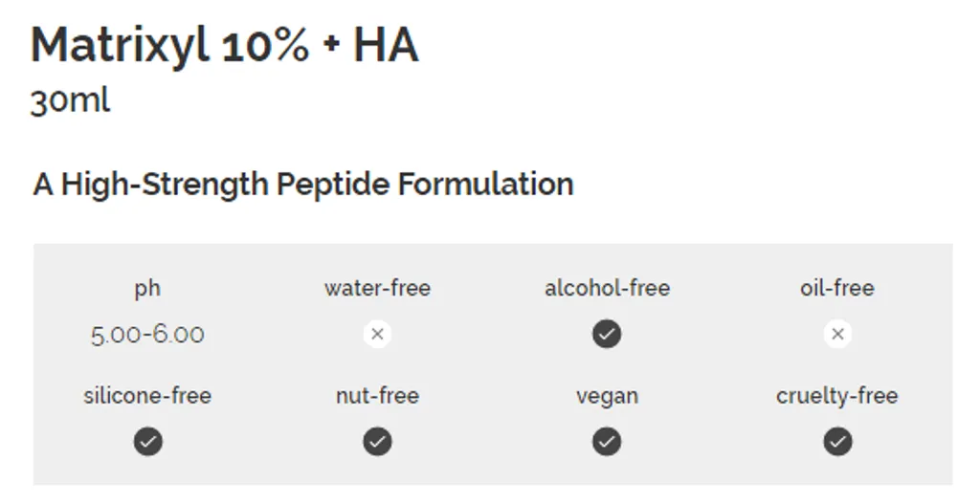980x504 pixels.
Task: Click the vegan label
Action: [607, 396]
